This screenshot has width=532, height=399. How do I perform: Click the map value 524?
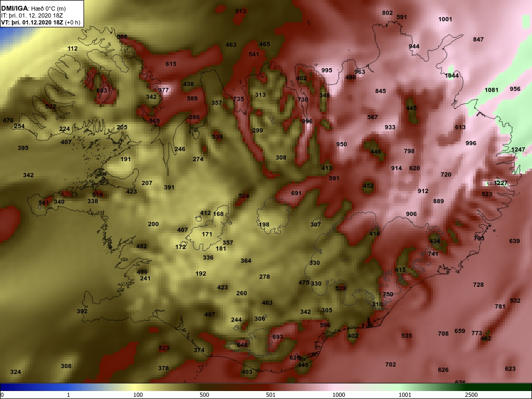tap(244, 196)
